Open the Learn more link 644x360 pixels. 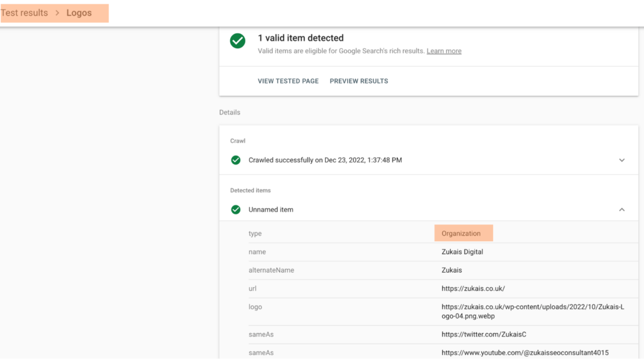(x=443, y=51)
